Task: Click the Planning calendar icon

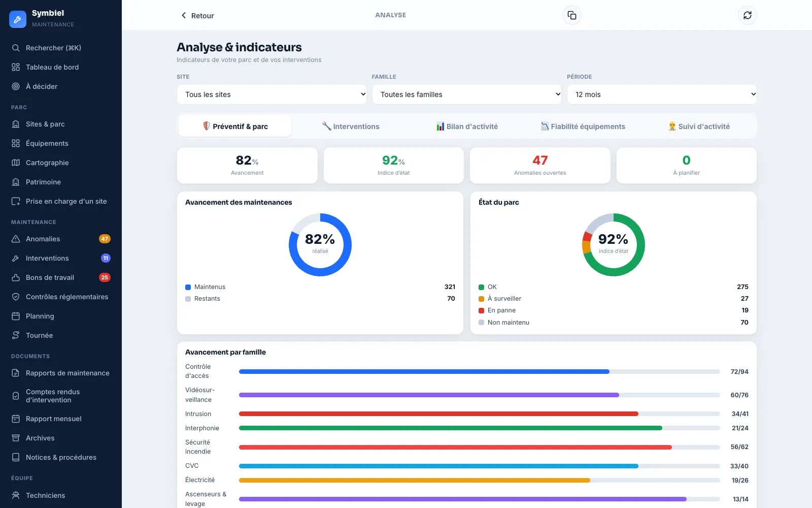Action: click(16, 316)
